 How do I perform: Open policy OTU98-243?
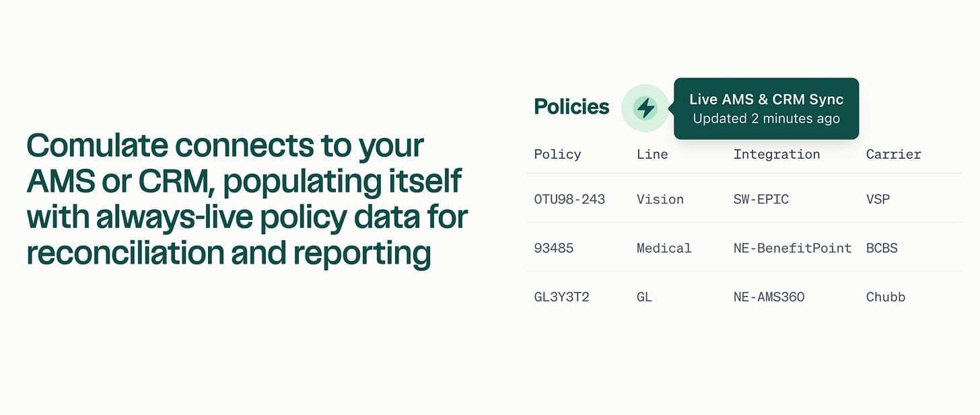pyautogui.click(x=569, y=199)
